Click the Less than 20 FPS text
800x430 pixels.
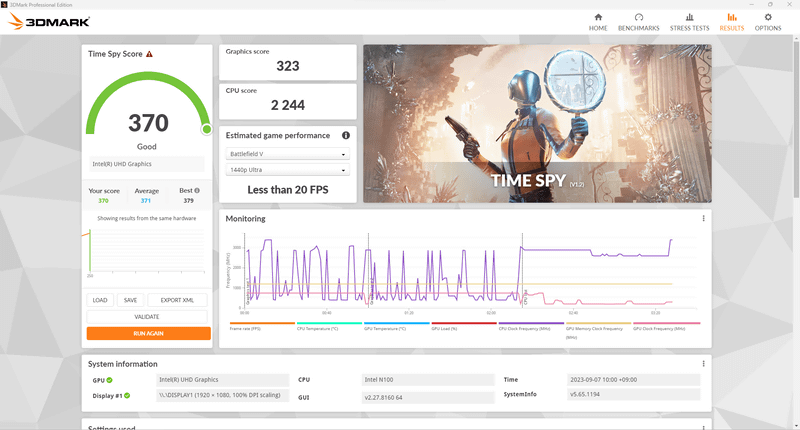click(288, 190)
